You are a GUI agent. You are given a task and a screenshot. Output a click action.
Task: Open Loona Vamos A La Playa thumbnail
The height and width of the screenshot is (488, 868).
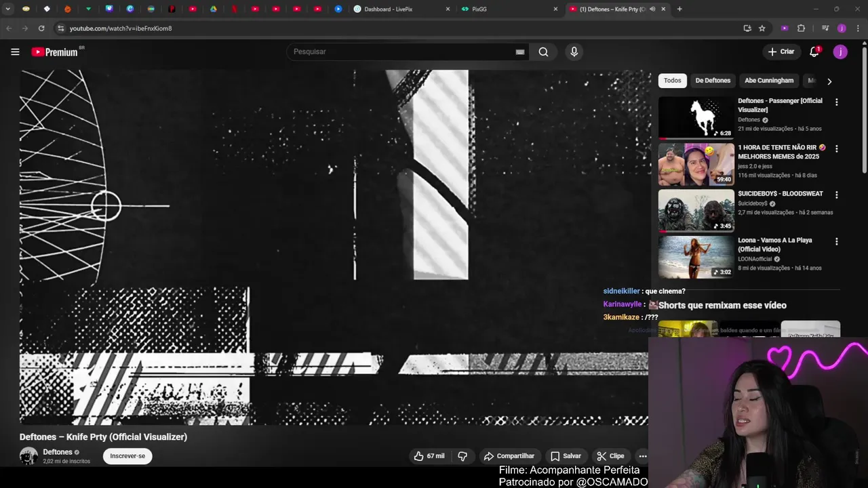coord(696,257)
